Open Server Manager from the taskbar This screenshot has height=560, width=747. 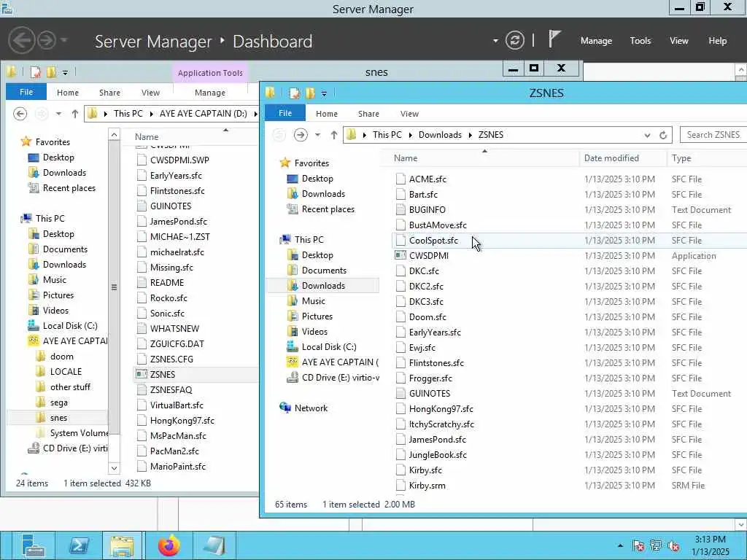[x=32, y=545]
